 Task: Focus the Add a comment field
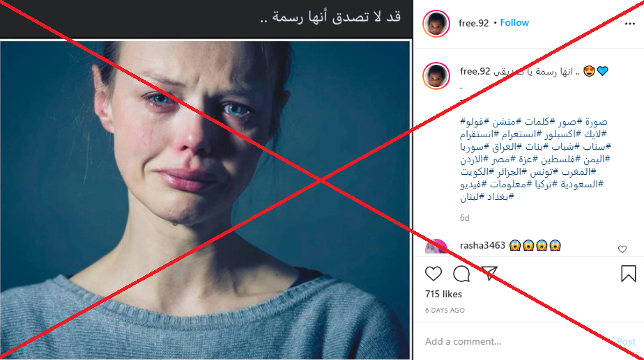517,341
